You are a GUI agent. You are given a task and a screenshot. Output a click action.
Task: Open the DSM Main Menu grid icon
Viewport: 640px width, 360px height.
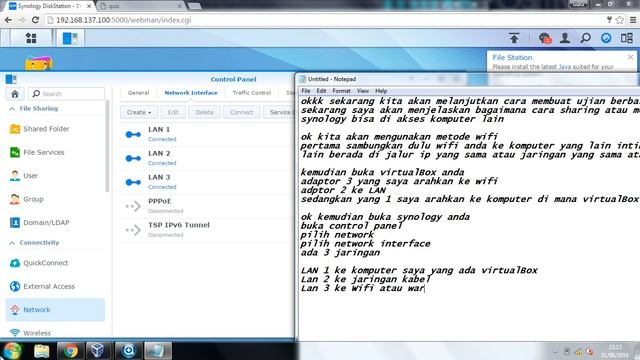coord(31,38)
